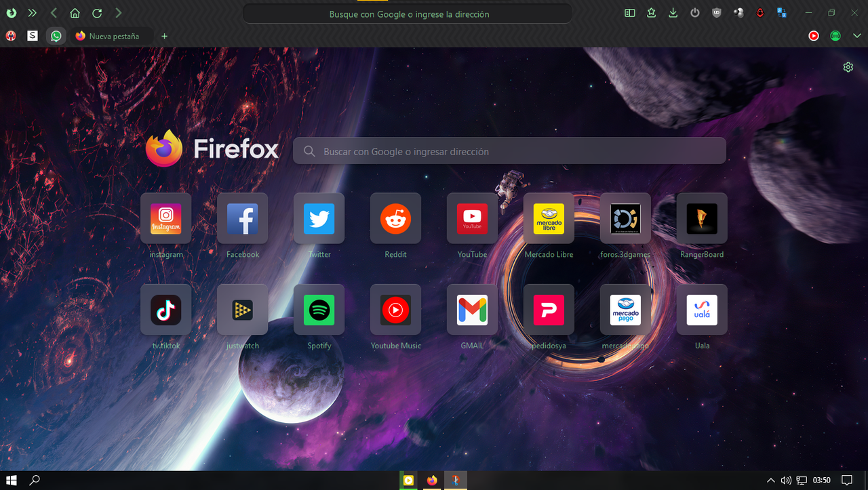
Task: Open the home page icon
Action: [x=75, y=13]
